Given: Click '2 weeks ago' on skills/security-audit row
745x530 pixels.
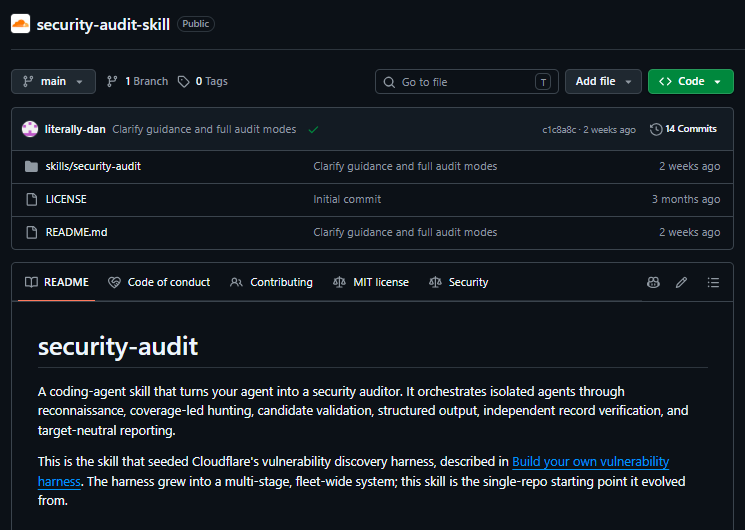Looking at the screenshot, I should (x=689, y=166).
